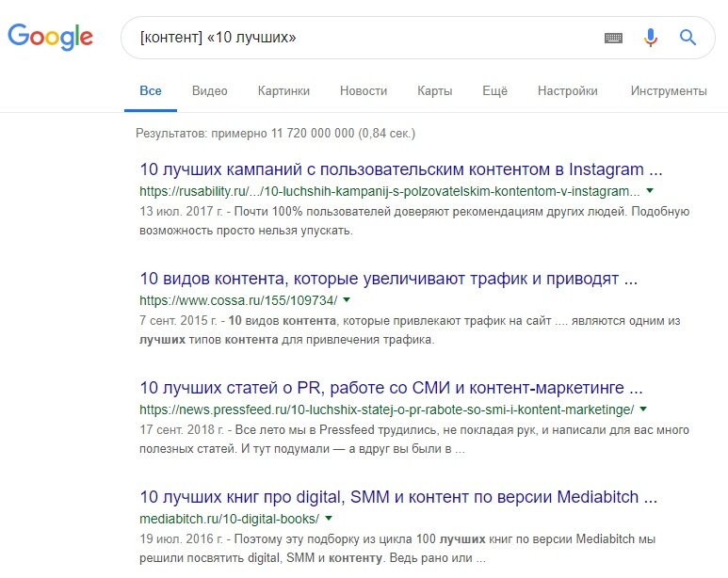Start voice search with microphone icon
The image size is (728, 578).
pyautogui.click(x=651, y=37)
